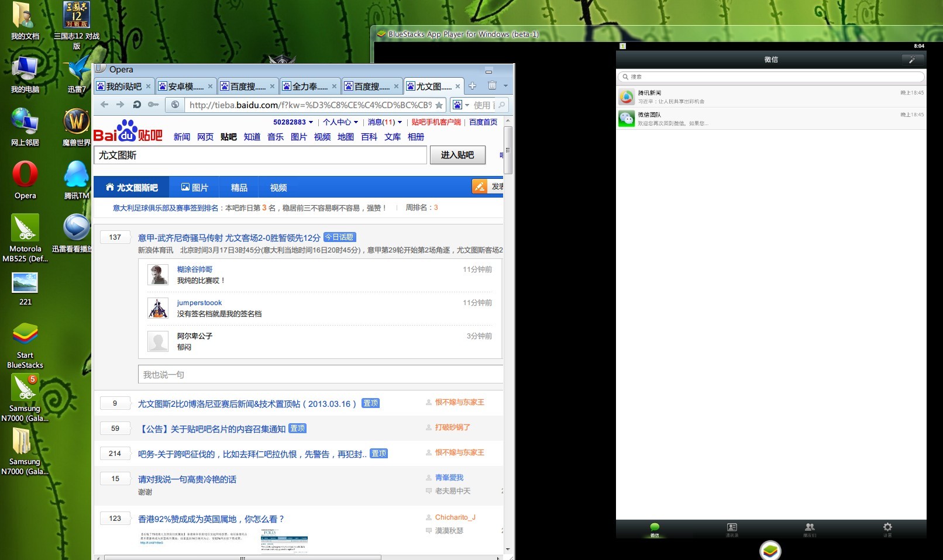Open Opera's password wand key icon
Image resolution: width=943 pixels, height=560 pixels.
pos(153,105)
